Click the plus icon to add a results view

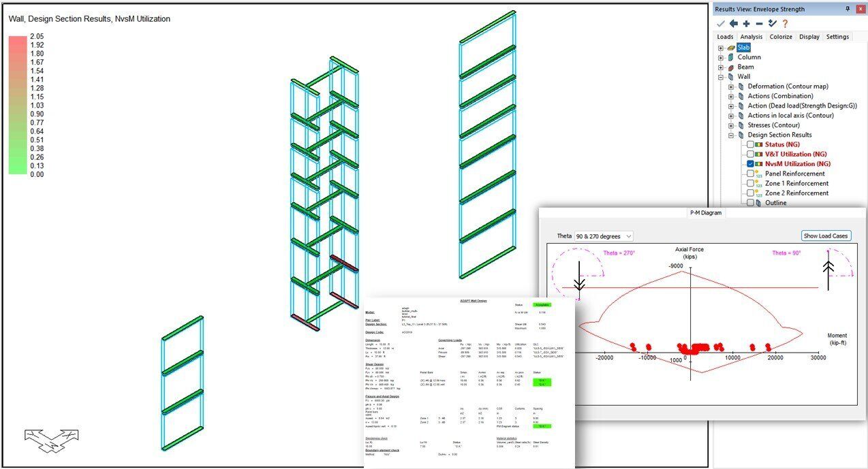click(747, 24)
